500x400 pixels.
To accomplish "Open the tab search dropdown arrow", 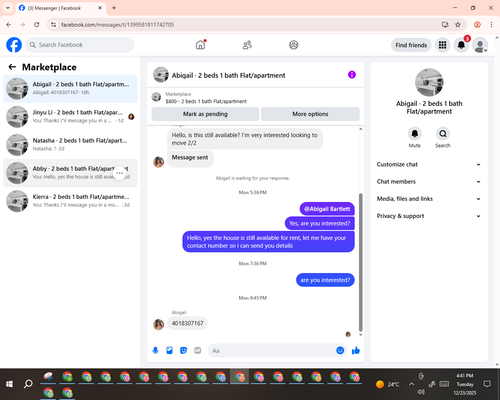I will (x=8, y=8).
